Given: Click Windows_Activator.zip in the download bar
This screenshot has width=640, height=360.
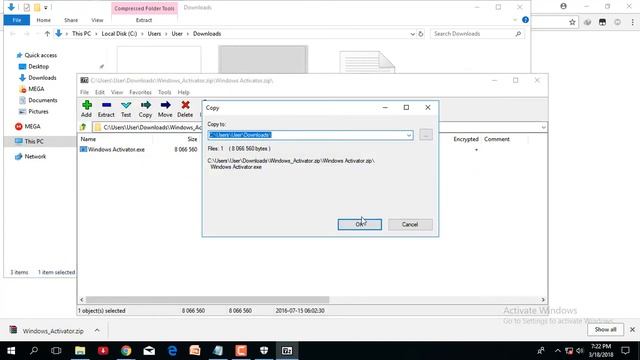Looking at the screenshot, I should pos(53,331).
